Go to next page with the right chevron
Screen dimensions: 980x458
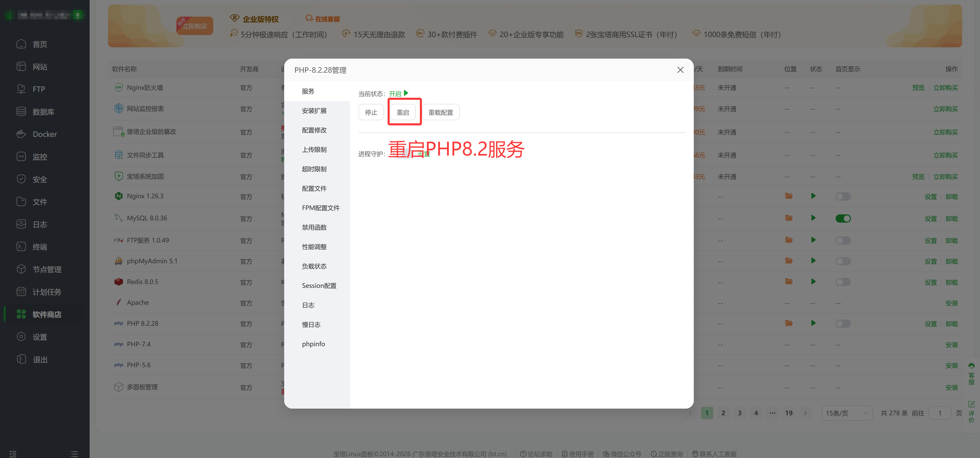click(x=805, y=413)
